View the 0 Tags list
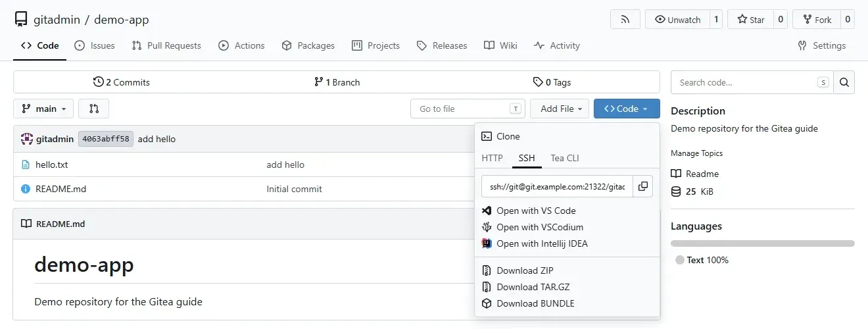The width and height of the screenshot is (868, 329). click(x=552, y=82)
